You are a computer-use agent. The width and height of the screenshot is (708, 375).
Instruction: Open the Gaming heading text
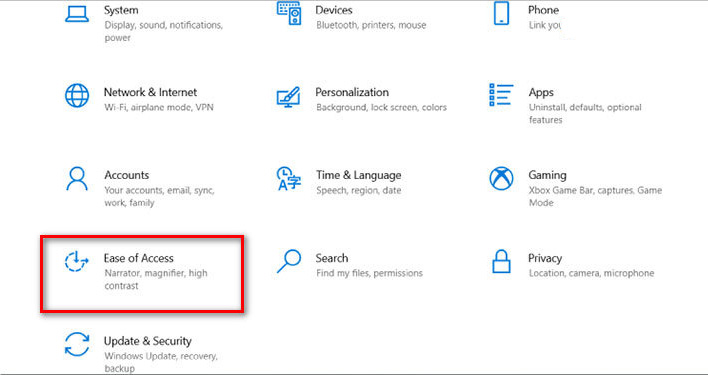[547, 176]
